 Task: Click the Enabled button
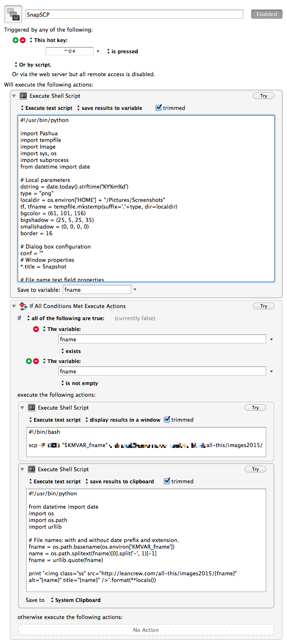tap(266, 14)
